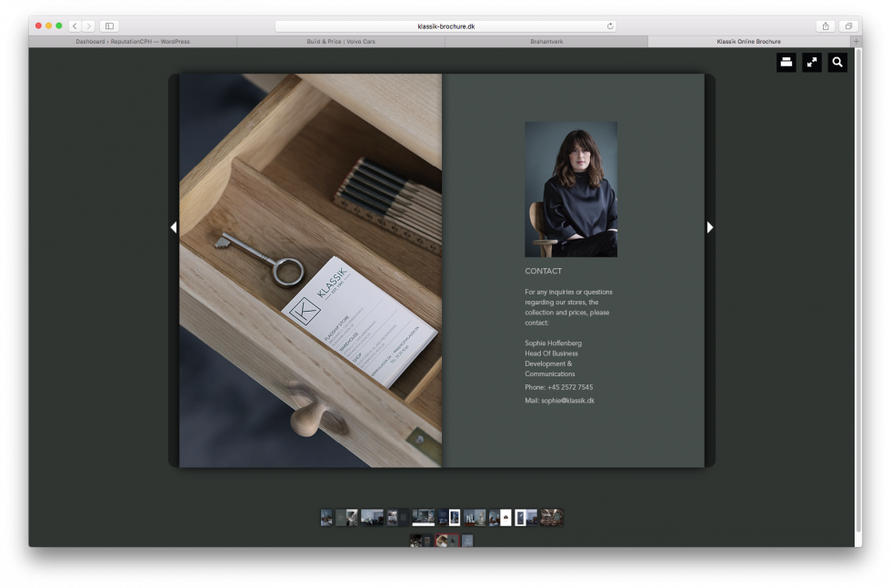This screenshot has height=588, width=891.
Task: Click Safari's forward navigation arrow
Action: (89, 26)
